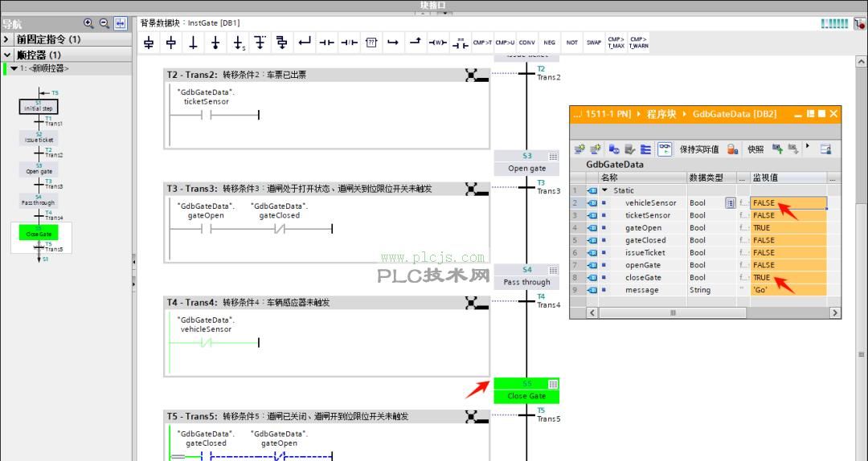Insert step tool (second toolbar icon)
The image size is (868, 461).
[x=171, y=42]
